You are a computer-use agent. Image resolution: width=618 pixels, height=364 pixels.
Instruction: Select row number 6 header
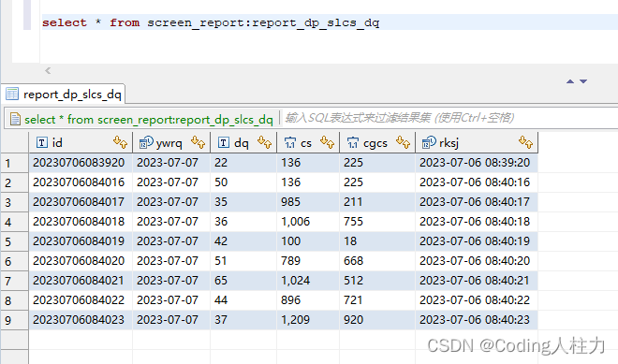pyautogui.click(x=14, y=261)
